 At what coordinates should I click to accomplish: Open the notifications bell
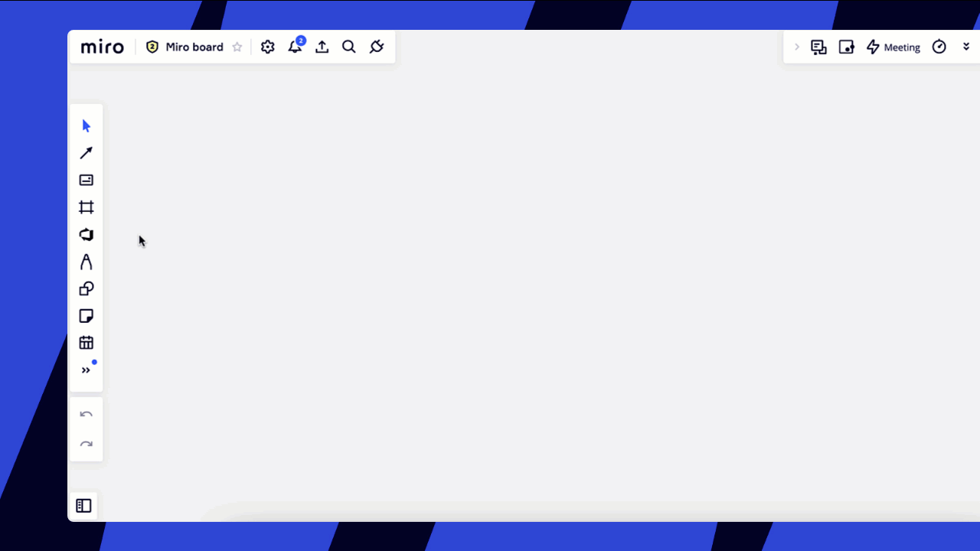tap(295, 47)
